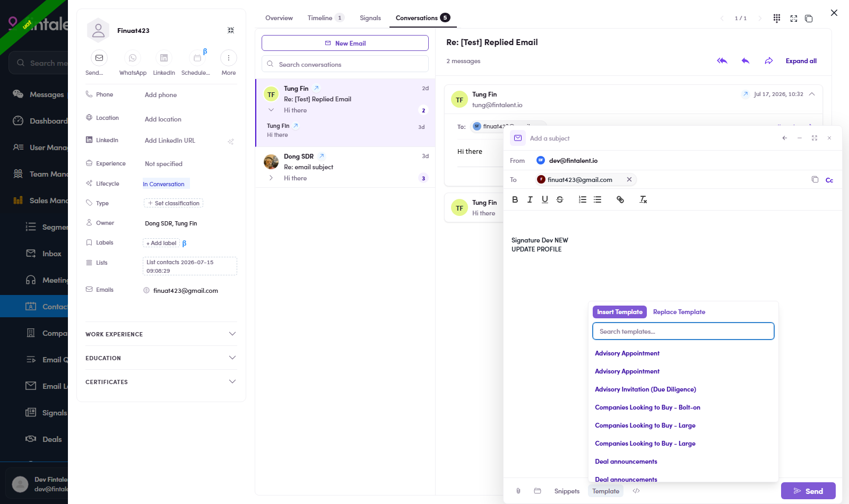This screenshot has height=504, width=849.
Task: Expand the Dong SDR conversation thread
Action: [x=271, y=178]
